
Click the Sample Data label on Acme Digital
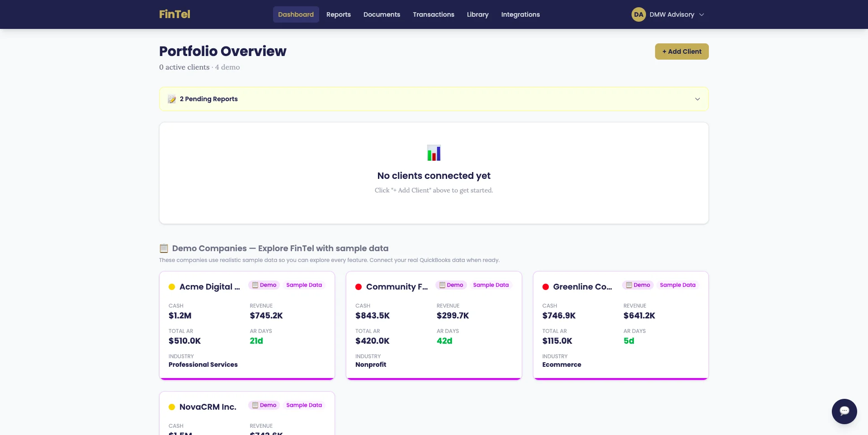tap(304, 285)
